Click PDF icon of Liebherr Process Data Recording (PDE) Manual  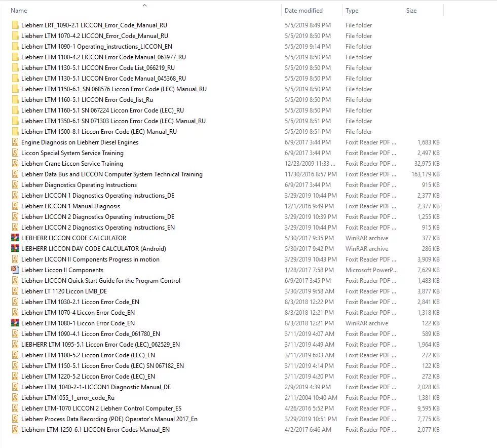click(15, 419)
